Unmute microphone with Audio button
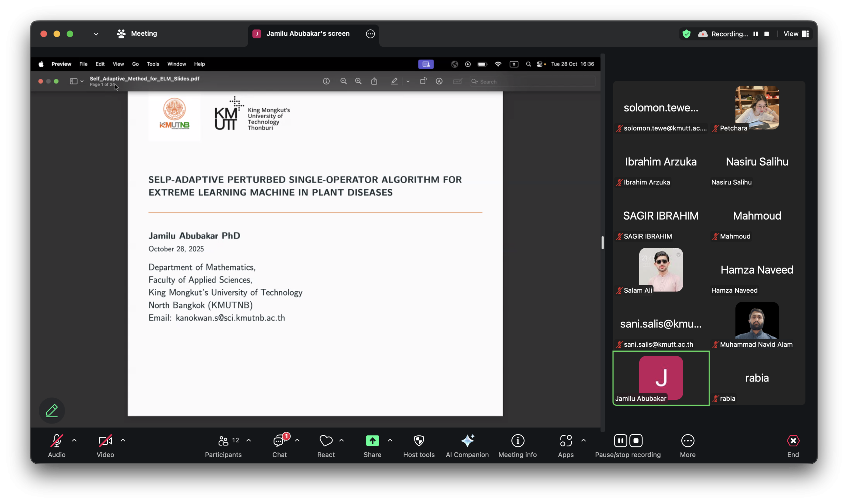The width and height of the screenshot is (848, 504). click(56, 441)
